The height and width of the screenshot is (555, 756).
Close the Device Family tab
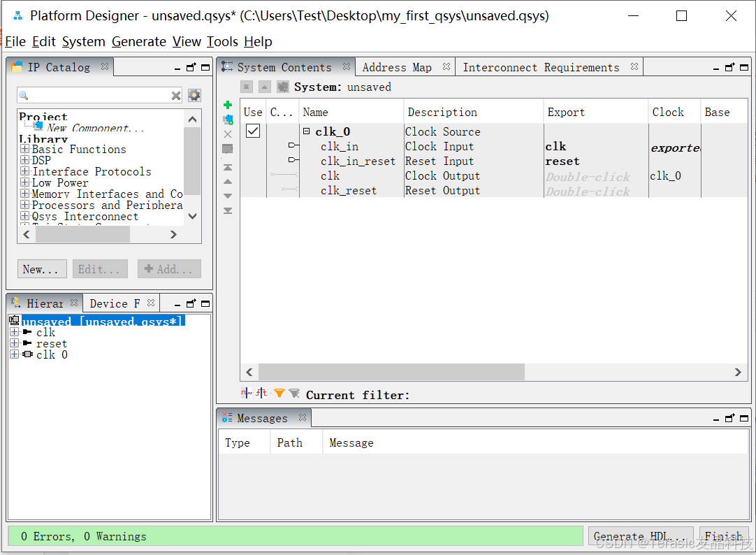[151, 303]
